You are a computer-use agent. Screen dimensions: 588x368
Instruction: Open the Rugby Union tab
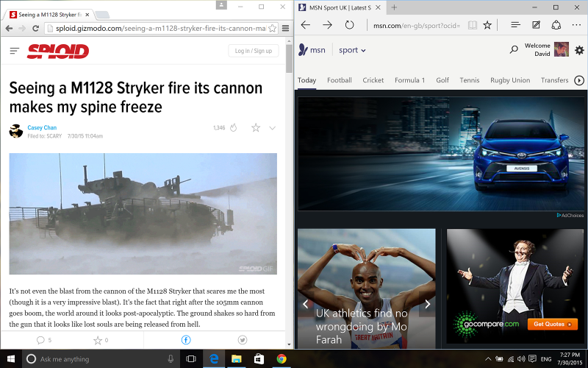(510, 80)
